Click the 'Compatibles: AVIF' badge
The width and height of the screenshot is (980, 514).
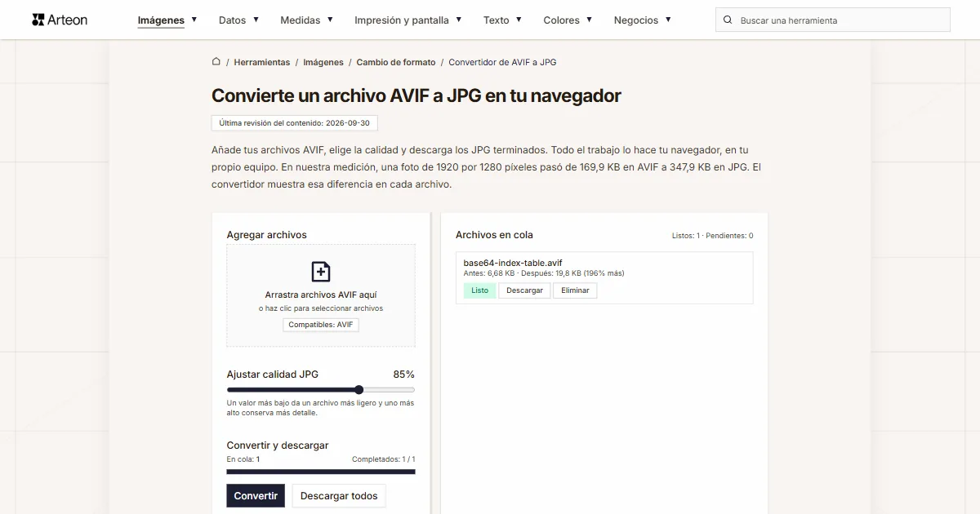(321, 325)
